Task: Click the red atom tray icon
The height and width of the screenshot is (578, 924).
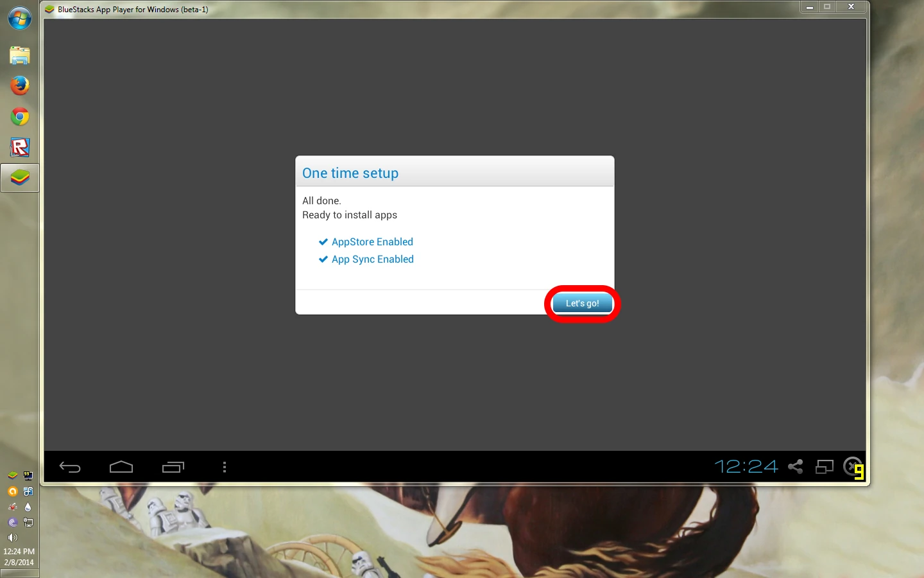Action: coord(12,507)
